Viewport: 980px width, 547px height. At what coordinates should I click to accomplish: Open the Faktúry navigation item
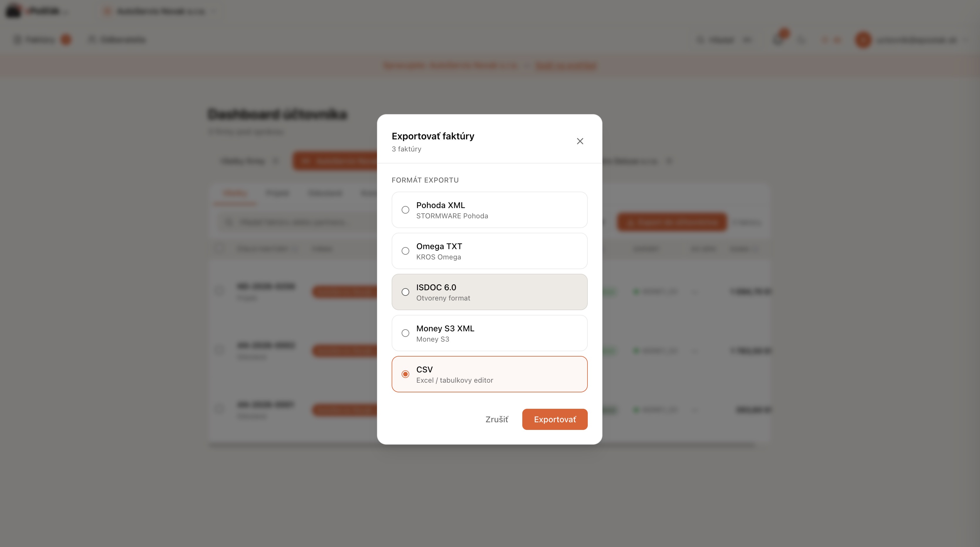coord(40,40)
